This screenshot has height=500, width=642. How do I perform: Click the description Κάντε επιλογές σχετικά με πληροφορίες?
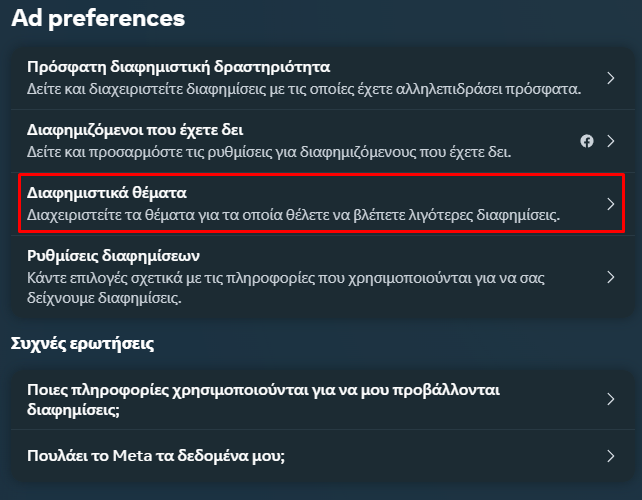coord(286,288)
